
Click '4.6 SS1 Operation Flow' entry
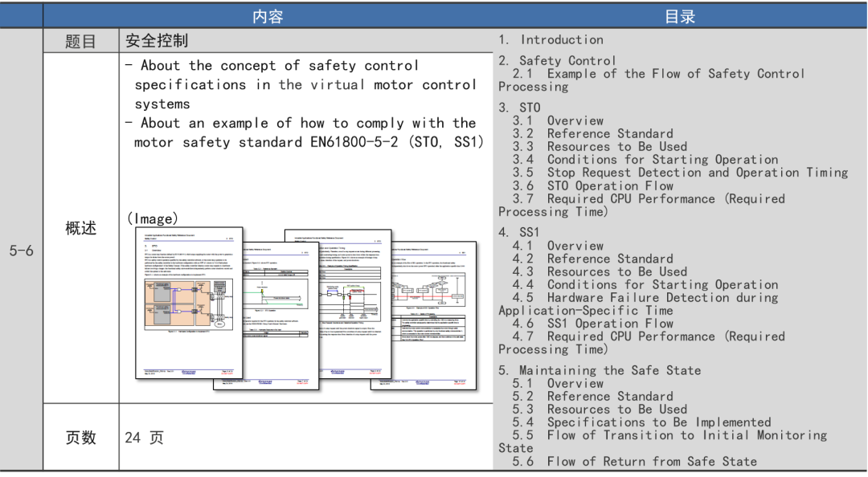592,323
